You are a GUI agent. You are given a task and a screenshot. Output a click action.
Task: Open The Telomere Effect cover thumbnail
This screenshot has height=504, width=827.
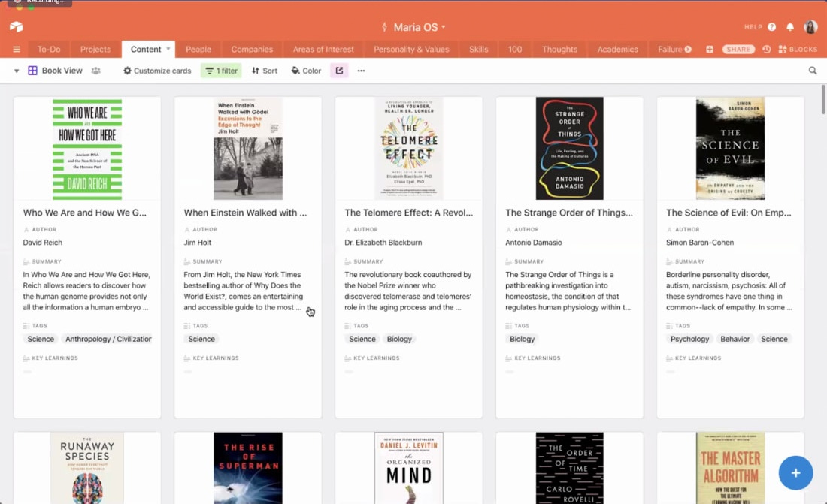click(409, 149)
